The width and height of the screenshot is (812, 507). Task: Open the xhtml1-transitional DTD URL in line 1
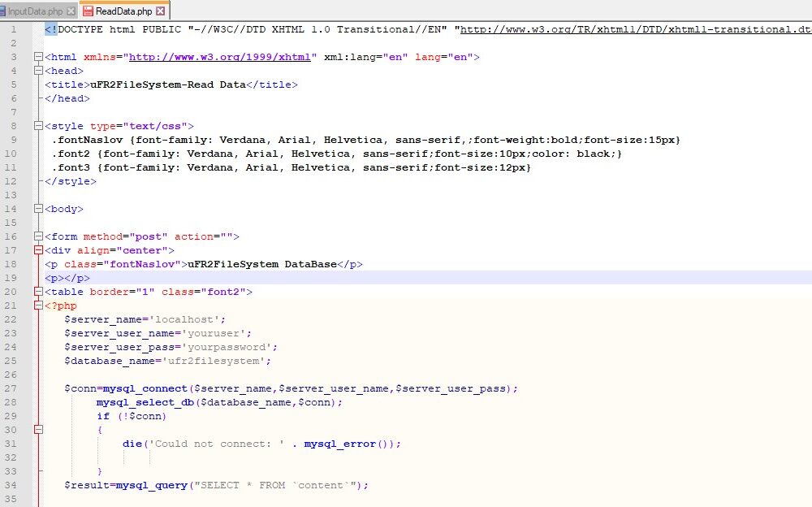[x=636, y=29]
